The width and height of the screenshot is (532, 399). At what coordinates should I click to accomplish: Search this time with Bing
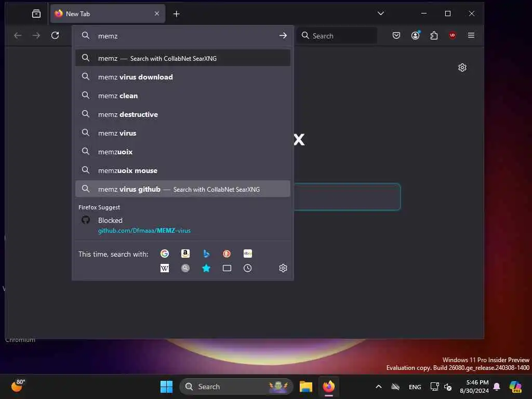pos(206,254)
